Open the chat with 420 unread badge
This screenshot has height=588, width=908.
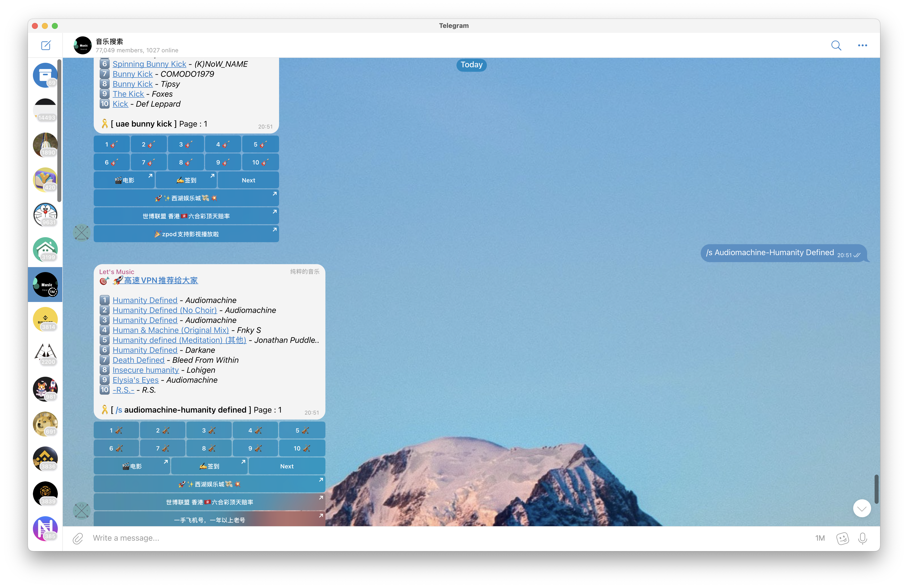pyautogui.click(x=45, y=180)
